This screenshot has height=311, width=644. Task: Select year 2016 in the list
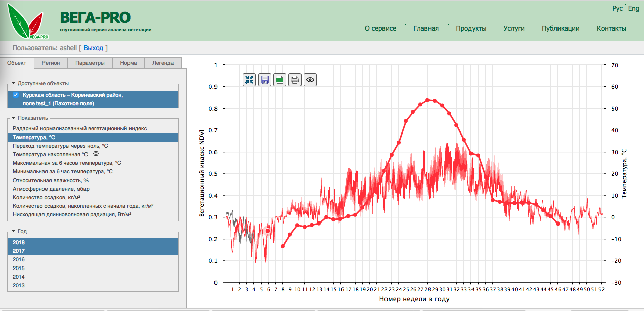click(19, 259)
